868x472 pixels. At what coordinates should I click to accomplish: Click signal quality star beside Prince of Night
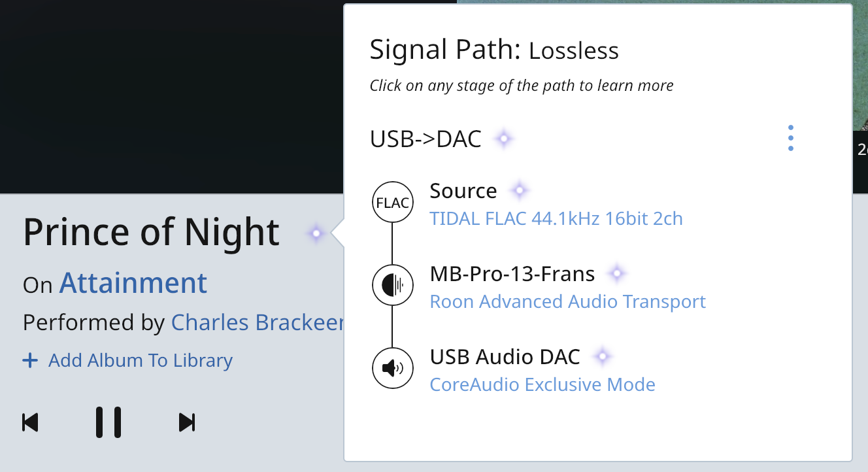(x=316, y=233)
